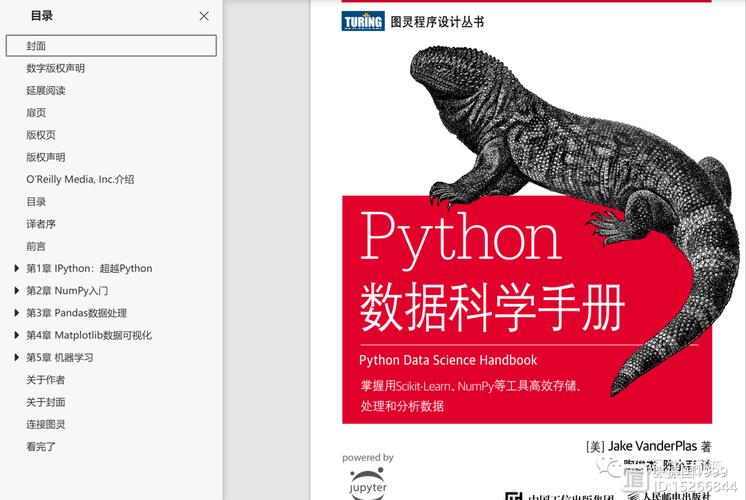The width and height of the screenshot is (746, 500).
Task: Expand the 第4章 Matplotlib数据可视化 arrow
Action: click(x=17, y=335)
